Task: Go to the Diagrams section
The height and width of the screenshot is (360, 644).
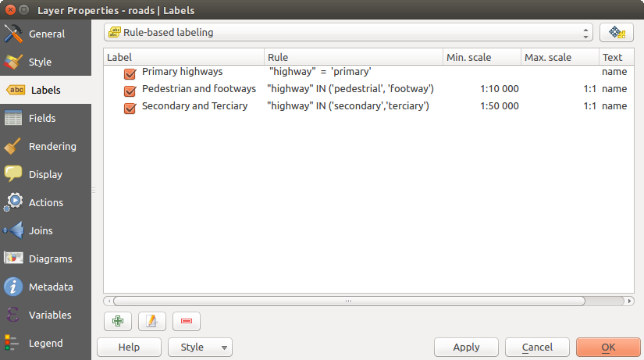Action: [49, 259]
